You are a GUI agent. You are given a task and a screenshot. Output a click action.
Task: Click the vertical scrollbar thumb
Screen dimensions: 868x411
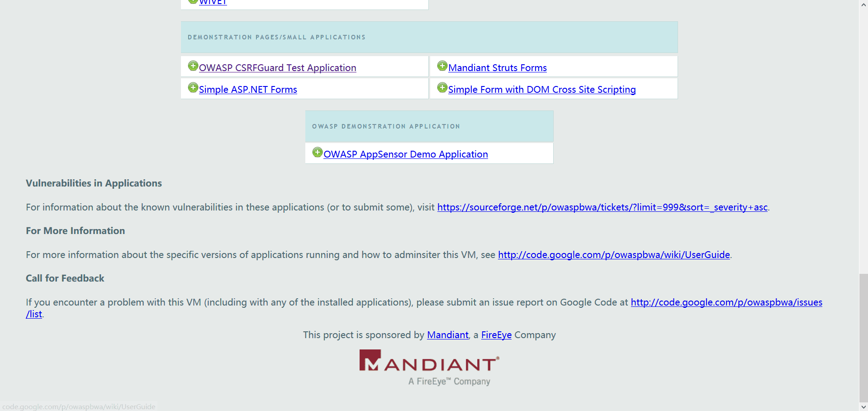click(863, 337)
